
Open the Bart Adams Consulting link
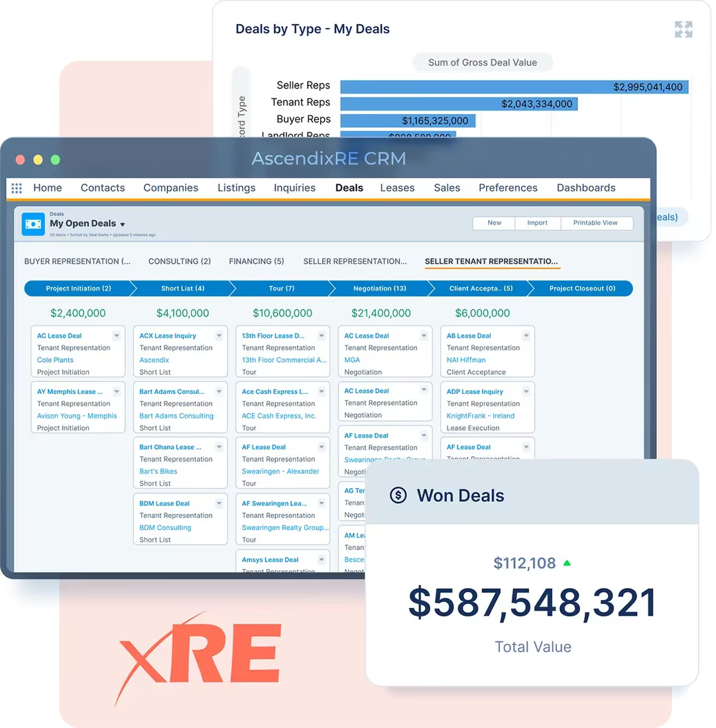click(x=176, y=416)
